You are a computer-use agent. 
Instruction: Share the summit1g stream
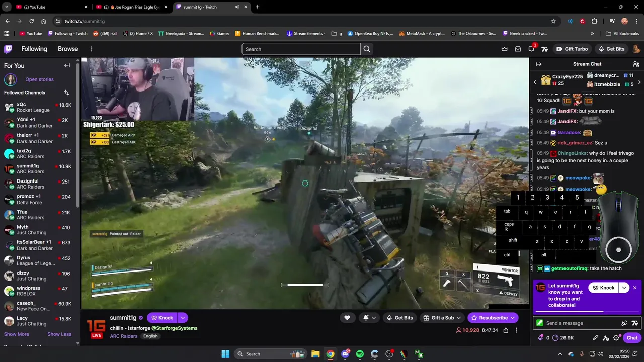point(506,330)
